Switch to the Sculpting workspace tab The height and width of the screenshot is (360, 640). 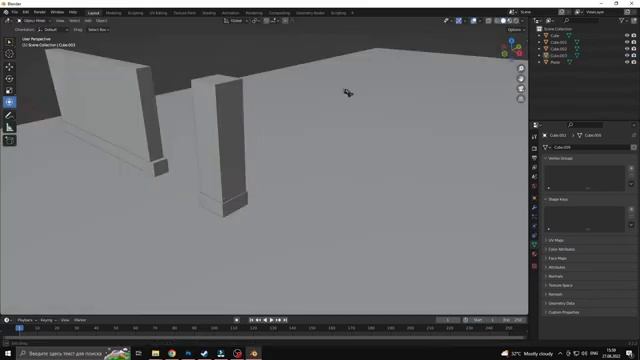pyautogui.click(x=136, y=13)
